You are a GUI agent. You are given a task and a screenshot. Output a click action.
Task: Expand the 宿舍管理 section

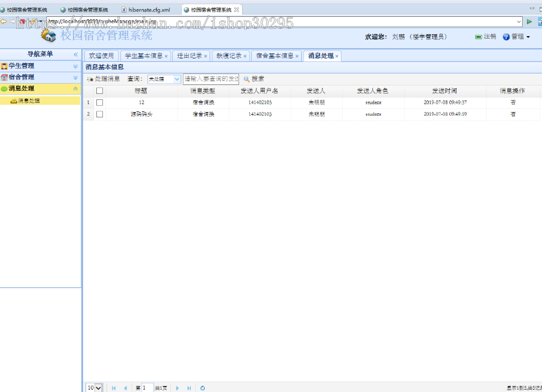point(75,78)
